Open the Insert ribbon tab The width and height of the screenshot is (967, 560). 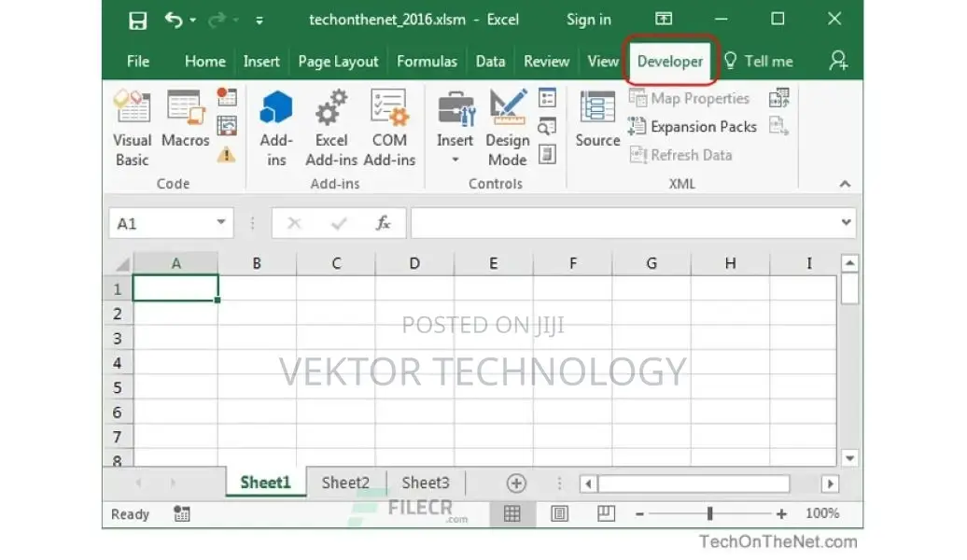pos(260,61)
